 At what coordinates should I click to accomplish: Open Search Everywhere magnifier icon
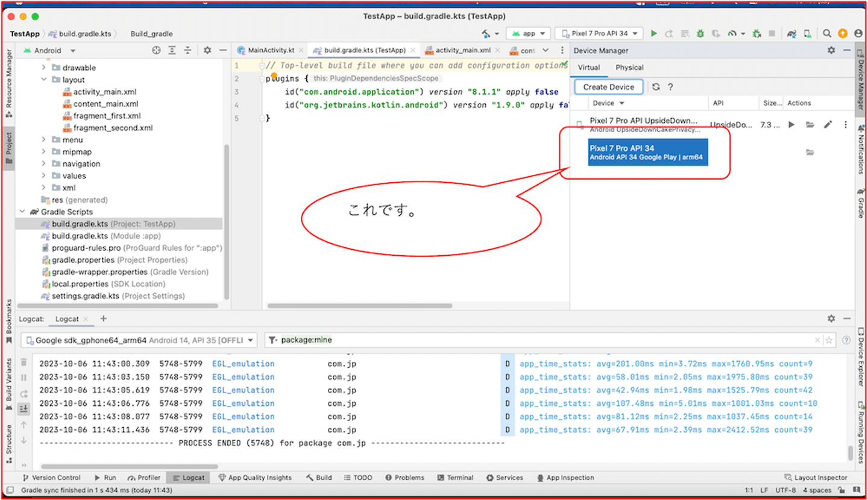click(827, 34)
